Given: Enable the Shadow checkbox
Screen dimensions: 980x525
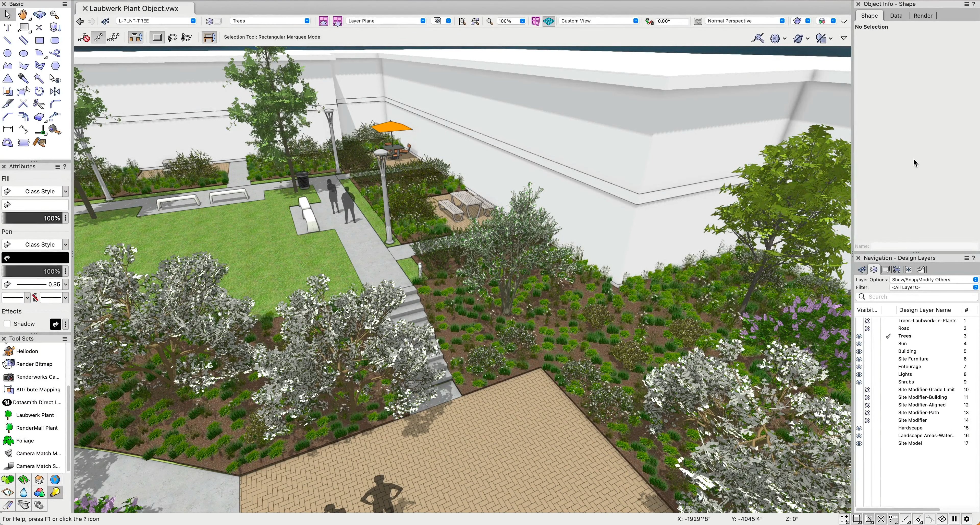Looking at the screenshot, I should (x=7, y=324).
